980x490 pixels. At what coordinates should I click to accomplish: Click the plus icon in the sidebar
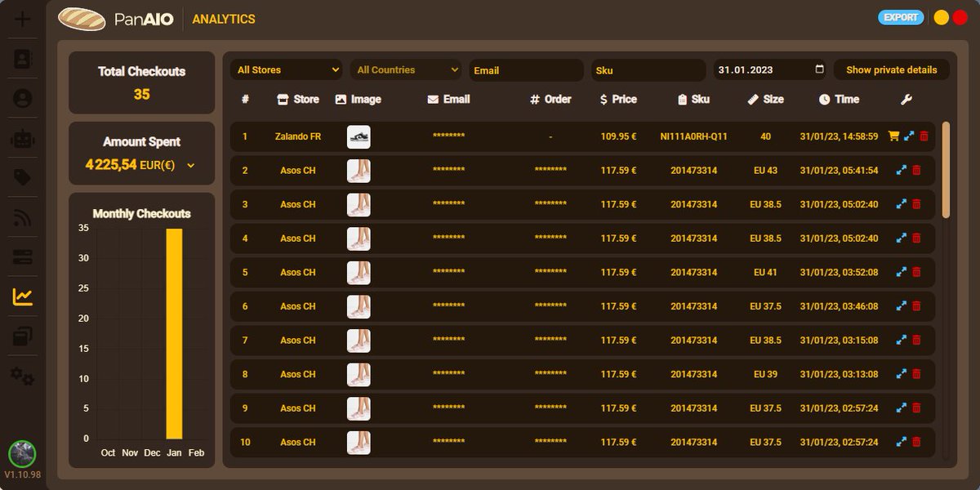click(23, 19)
